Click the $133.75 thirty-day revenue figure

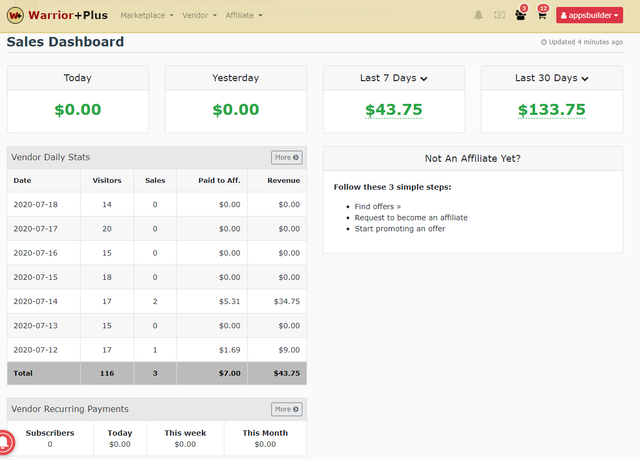[x=551, y=110]
